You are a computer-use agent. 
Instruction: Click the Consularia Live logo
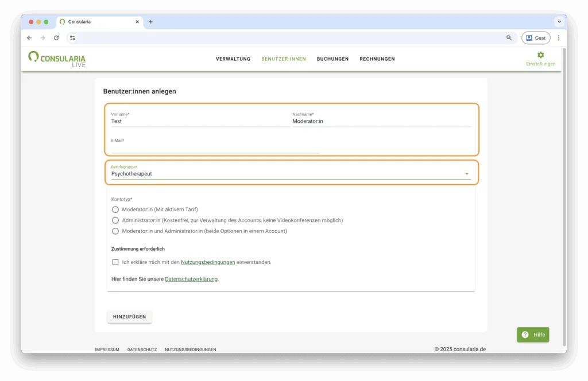[57, 59]
